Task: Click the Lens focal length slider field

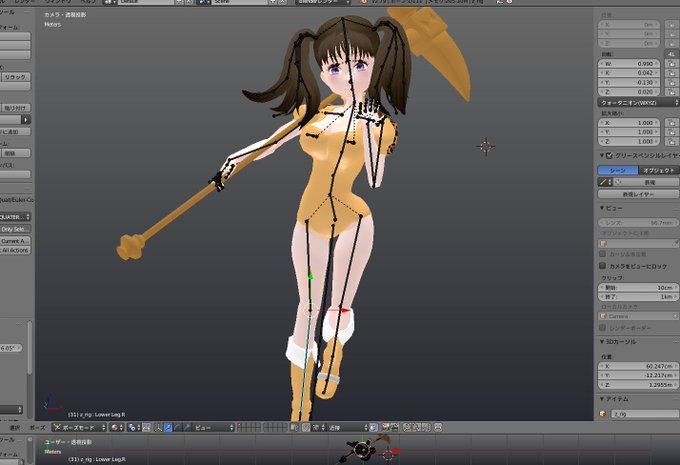Action: click(638, 223)
